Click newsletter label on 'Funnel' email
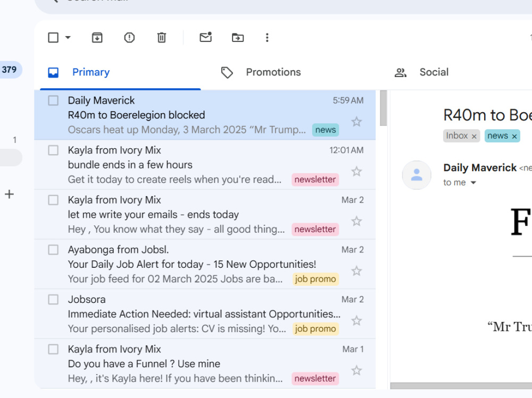532x398 pixels. 315,379
